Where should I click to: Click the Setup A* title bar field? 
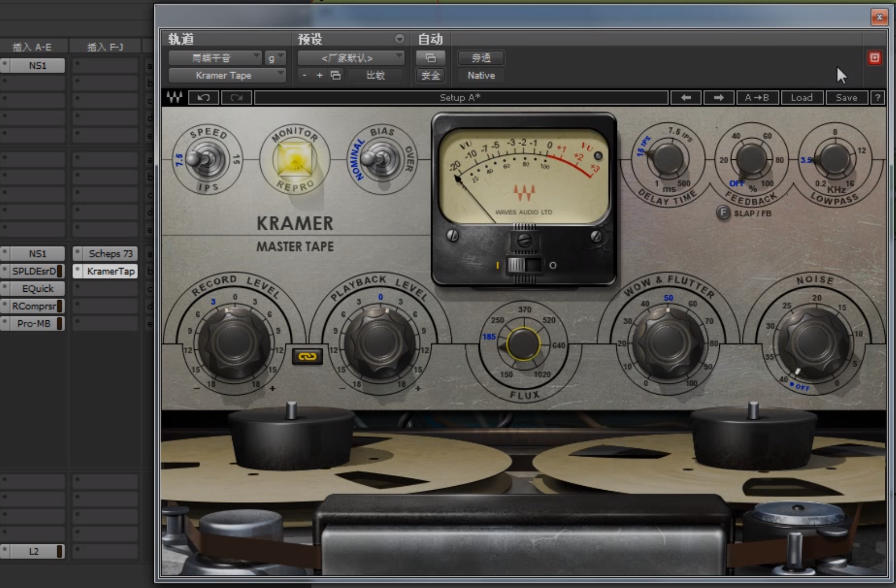(461, 97)
